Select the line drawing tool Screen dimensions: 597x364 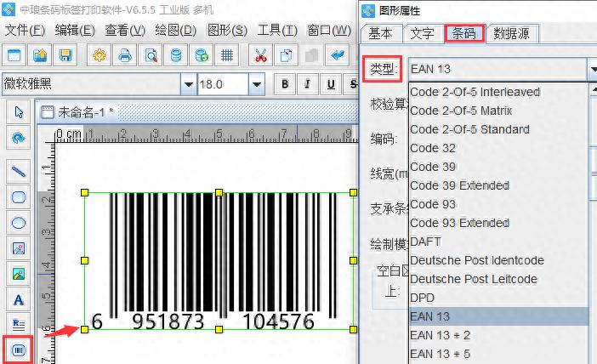[x=19, y=170]
